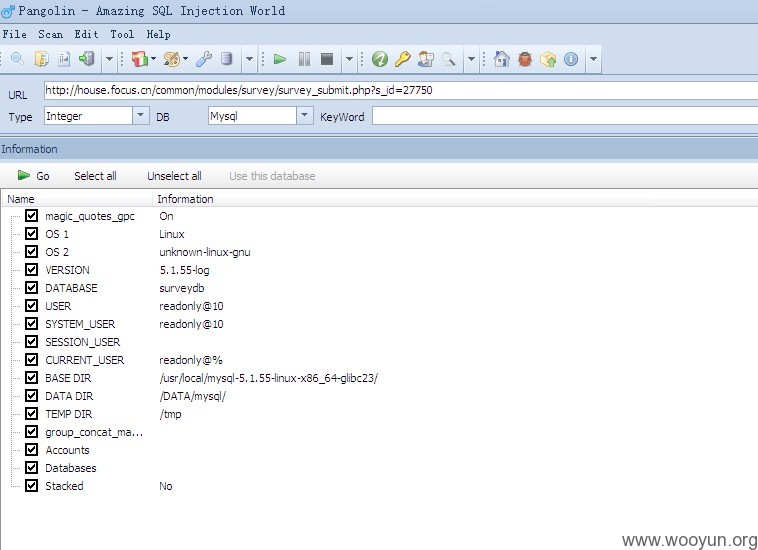Uncheck VERSION checkbox
758x550 pixels.
(31, 269)
